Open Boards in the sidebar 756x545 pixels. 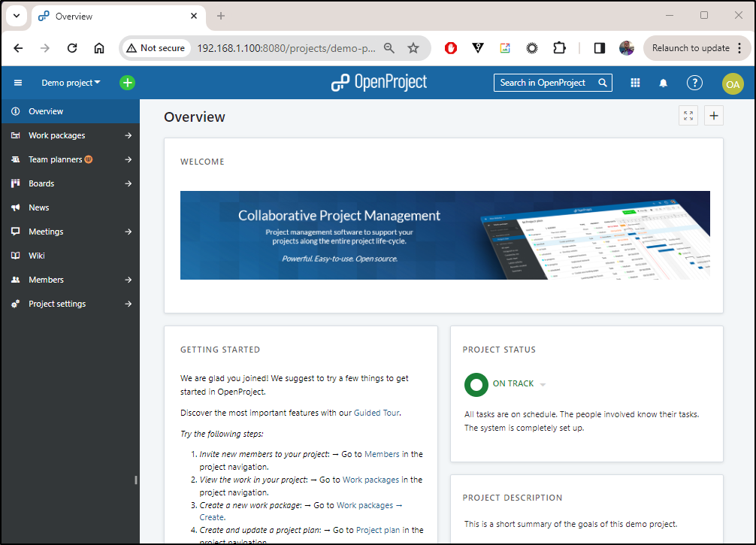tap(41, 183)
